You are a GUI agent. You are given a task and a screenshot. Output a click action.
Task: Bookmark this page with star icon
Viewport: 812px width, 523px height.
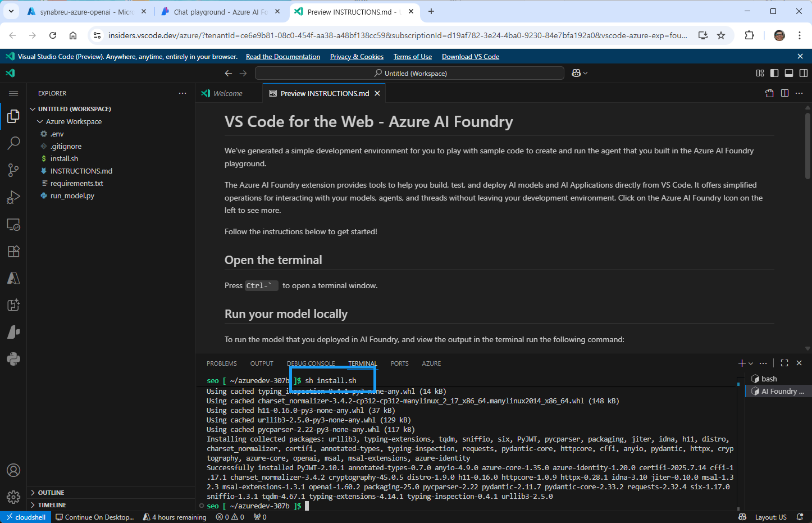(x=721, y=35)
